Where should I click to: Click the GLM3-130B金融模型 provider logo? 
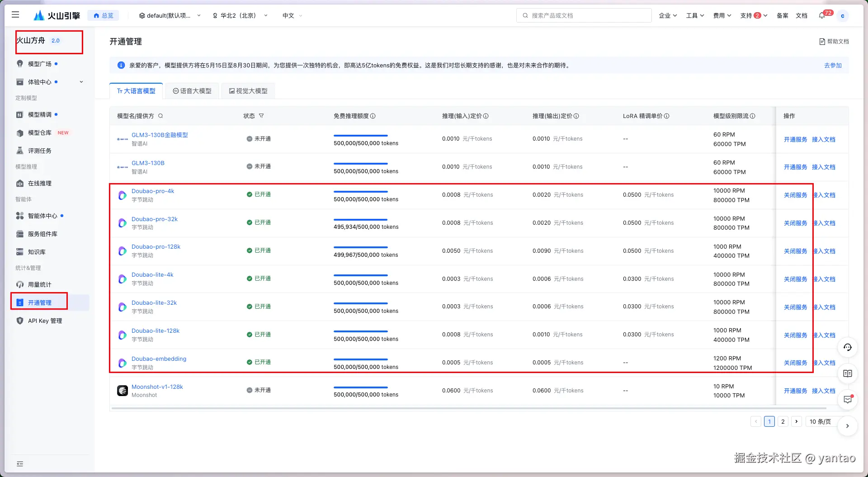(122, 139)
